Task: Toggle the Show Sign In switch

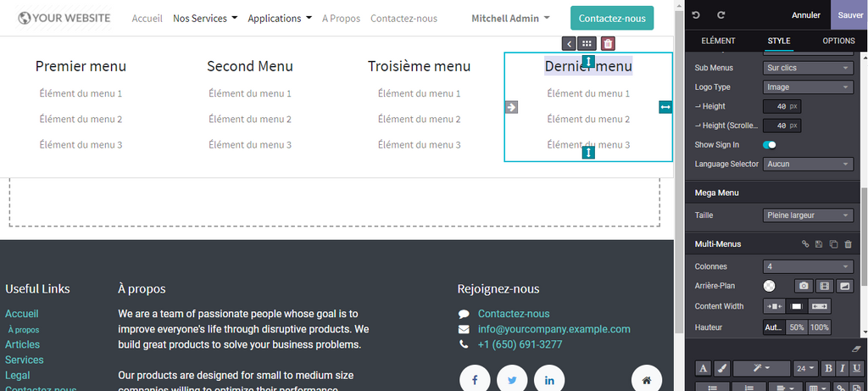Action: pos(770,145)
